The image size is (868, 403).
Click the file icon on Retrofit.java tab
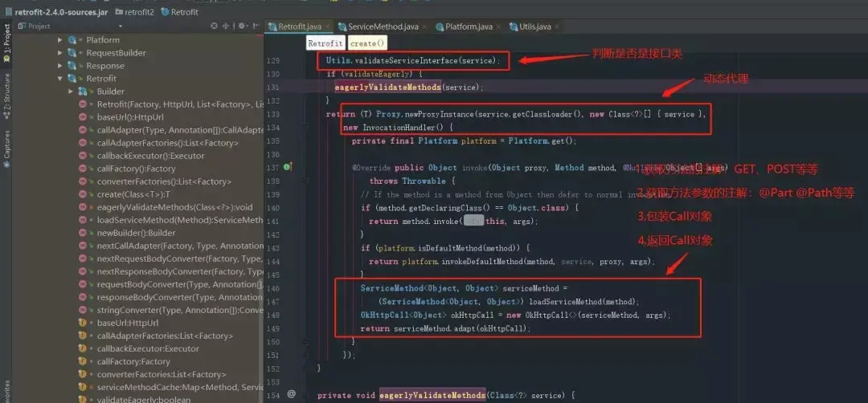click(x=272, y=26)
